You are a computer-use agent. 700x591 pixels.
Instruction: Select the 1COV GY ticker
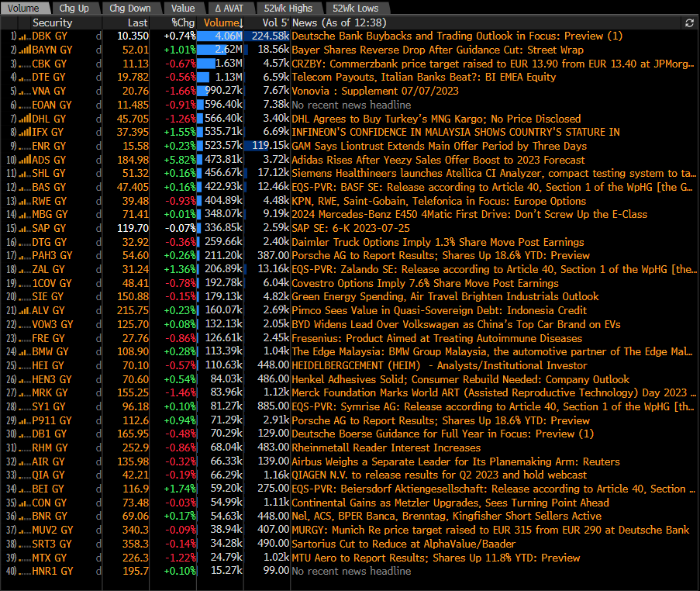tap(52, 284)
